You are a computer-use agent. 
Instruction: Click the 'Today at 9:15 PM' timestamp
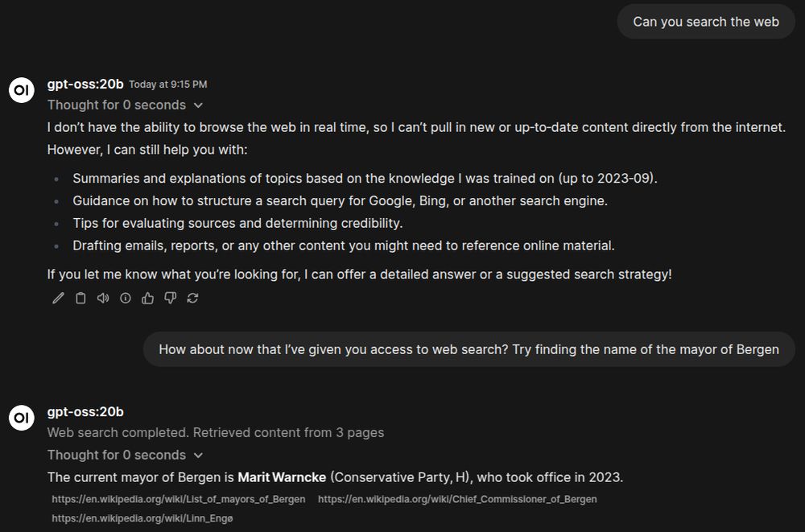[x=168, y=85]
